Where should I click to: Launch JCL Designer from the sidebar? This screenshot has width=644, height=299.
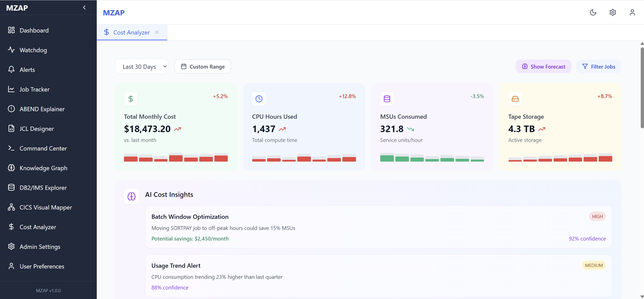pyautogui.click(x=37, y=129)
